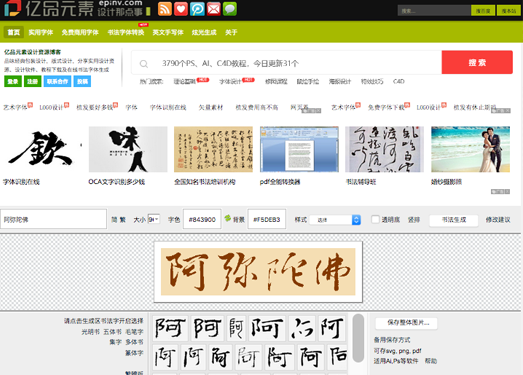The width and height of the screenshot is (523, 375).
Task: Open the 书法字体转换 navigation tab
Action: (x=126, y=32)
